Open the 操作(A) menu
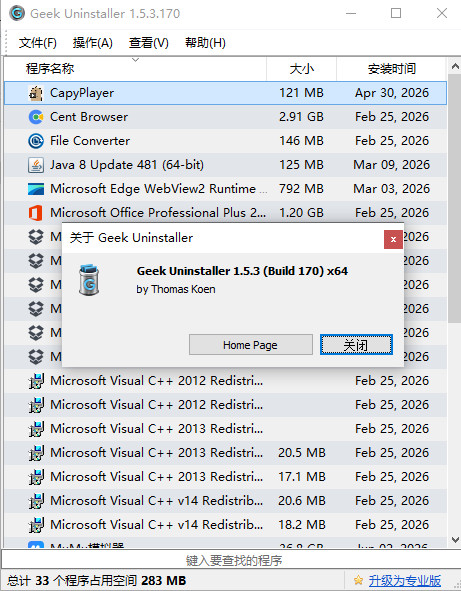 [x=93, y=43]
